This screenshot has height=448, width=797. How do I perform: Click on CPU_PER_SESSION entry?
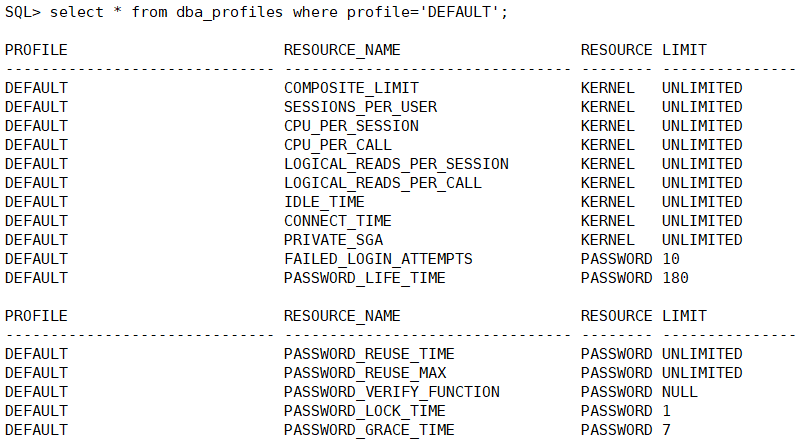coord(351,126)
